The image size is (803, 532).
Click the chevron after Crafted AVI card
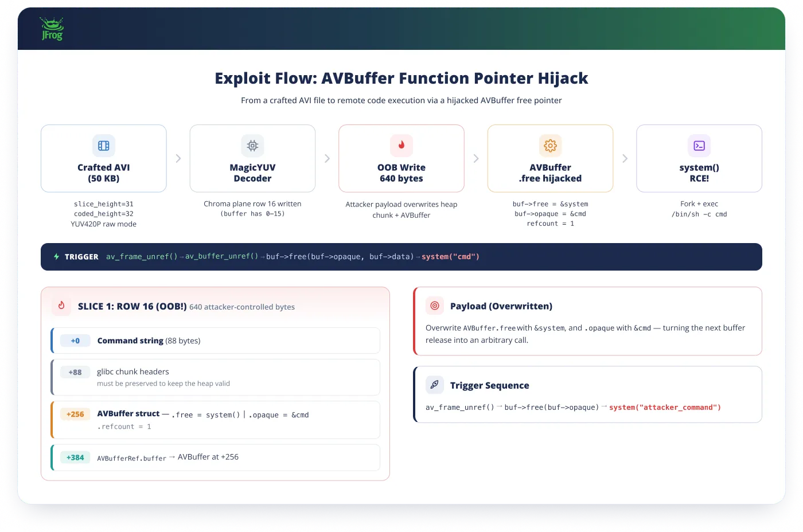click(x=178, y=158)
